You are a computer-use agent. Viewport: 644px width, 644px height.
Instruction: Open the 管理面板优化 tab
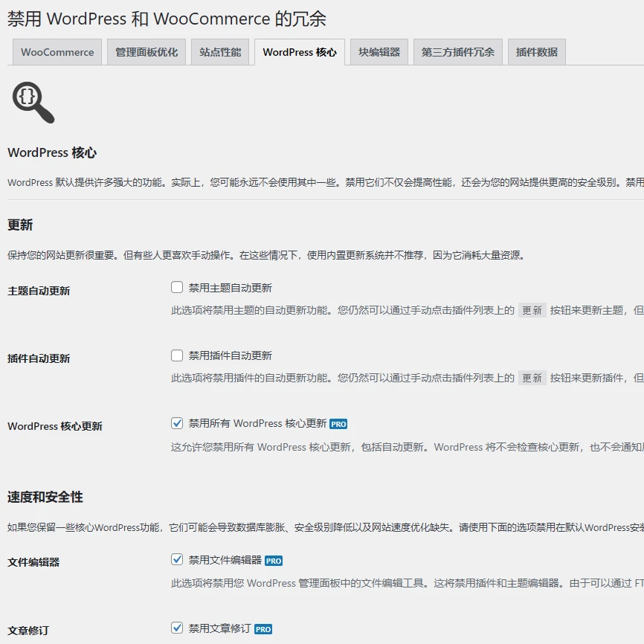(x=148, y=51)
